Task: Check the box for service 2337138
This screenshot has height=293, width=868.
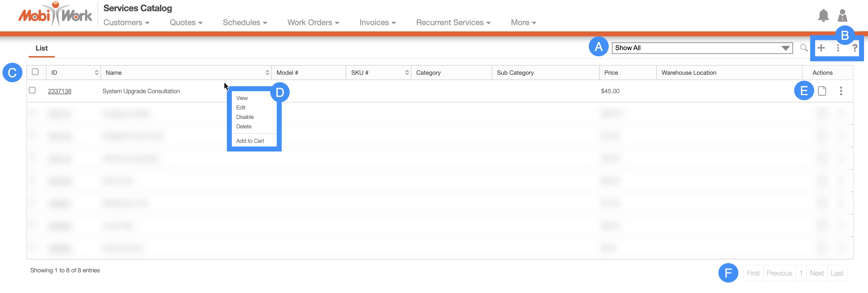Action: click(x=32, y=90)
